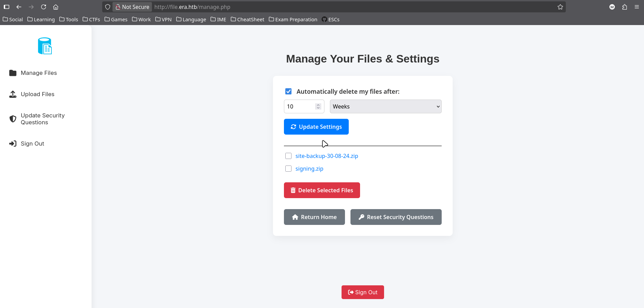Click the shield tracking protection icon

pyautogui.click(x=108, y=7)
